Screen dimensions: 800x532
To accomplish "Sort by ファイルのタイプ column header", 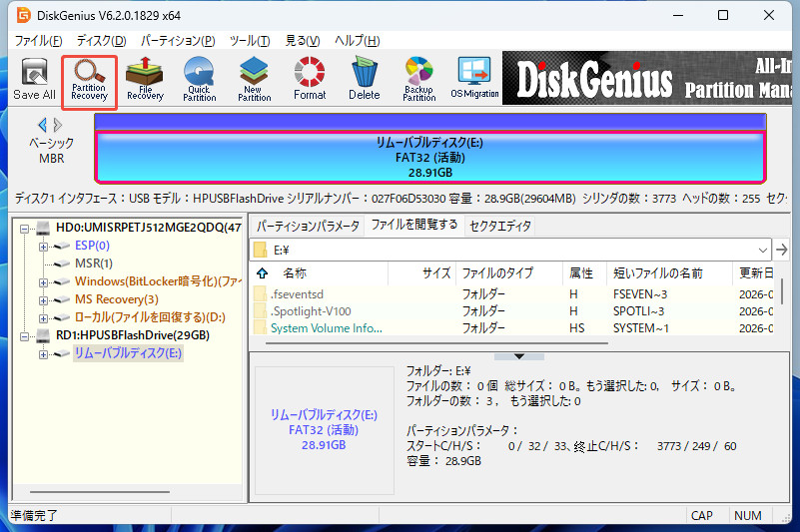I will click(509, 273).
